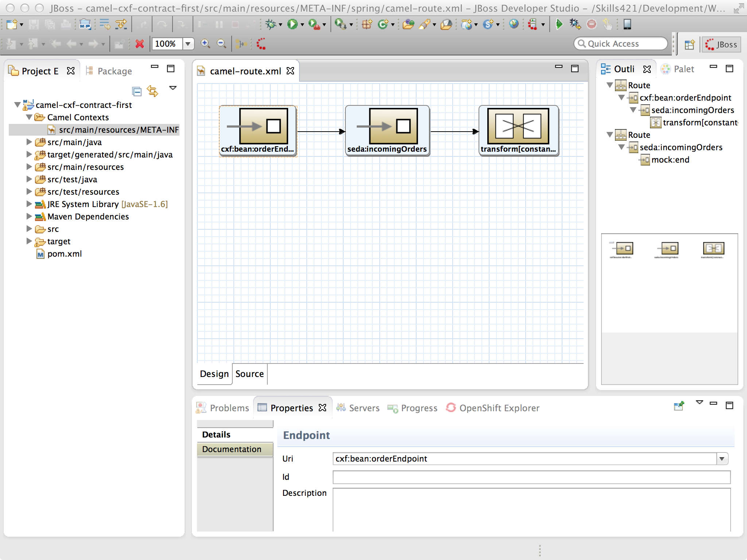
Task: Click in the Id input field
Action: (x=531, y=477)
